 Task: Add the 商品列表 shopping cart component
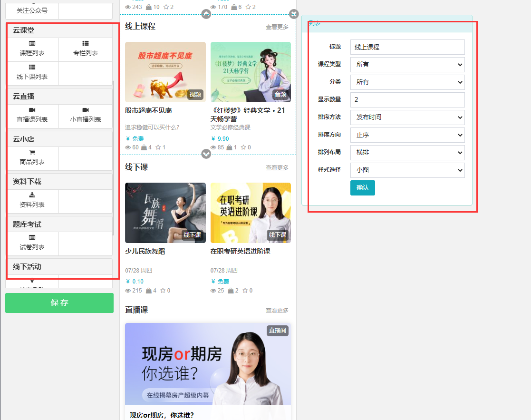pos(32,158)
